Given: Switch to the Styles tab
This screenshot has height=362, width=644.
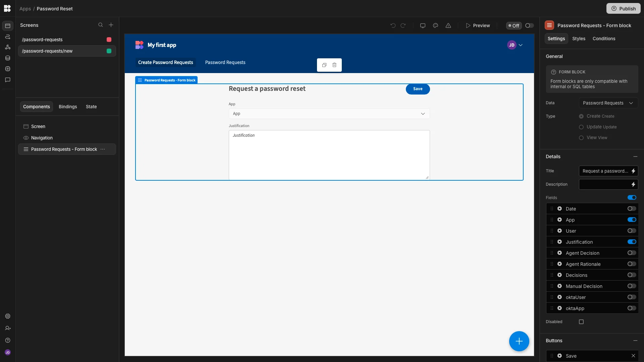Looking at the screenshot, I should point(579,39).
